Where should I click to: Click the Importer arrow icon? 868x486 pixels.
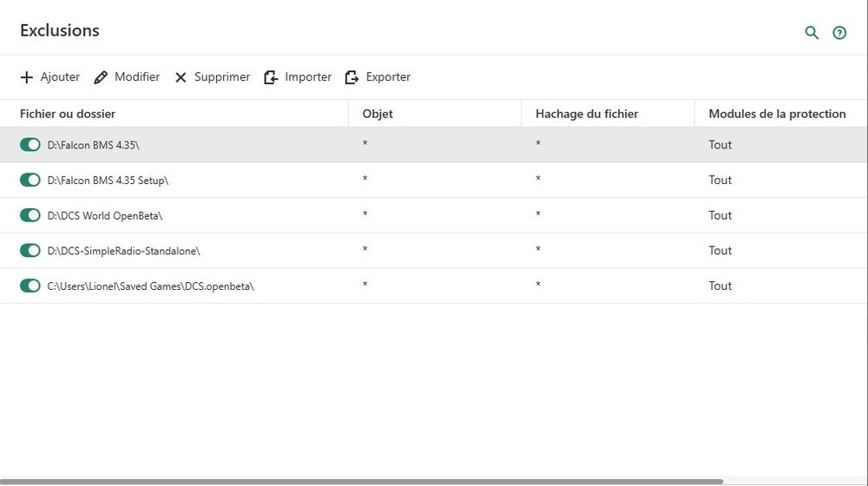272,77
